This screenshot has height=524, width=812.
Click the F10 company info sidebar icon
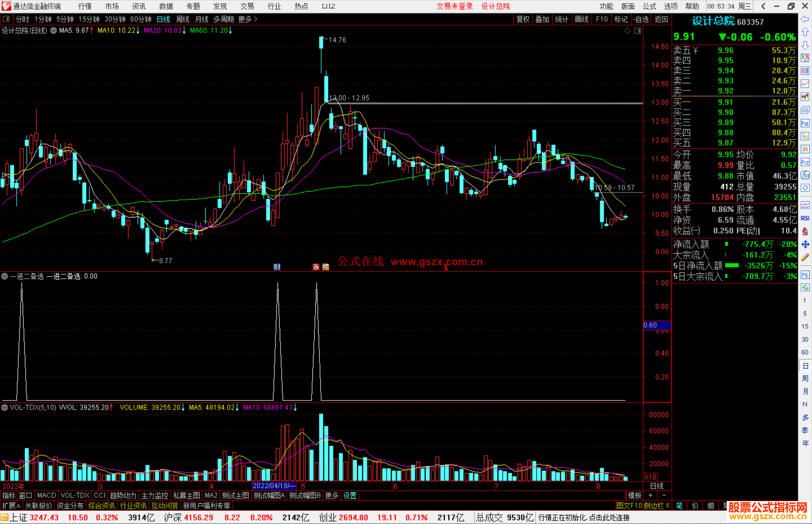coord(805,123)
